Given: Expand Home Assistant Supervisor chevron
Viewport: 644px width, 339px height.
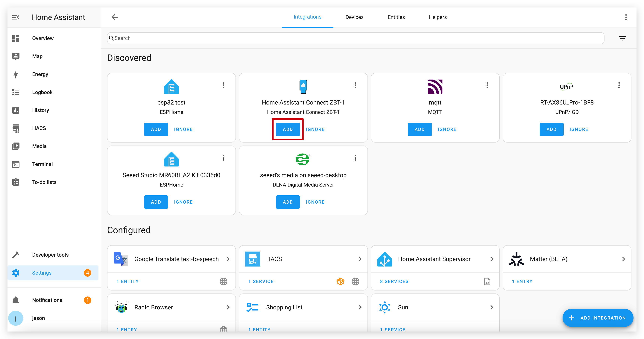Looking at the screenshot, I should click(x=491, y=259).
